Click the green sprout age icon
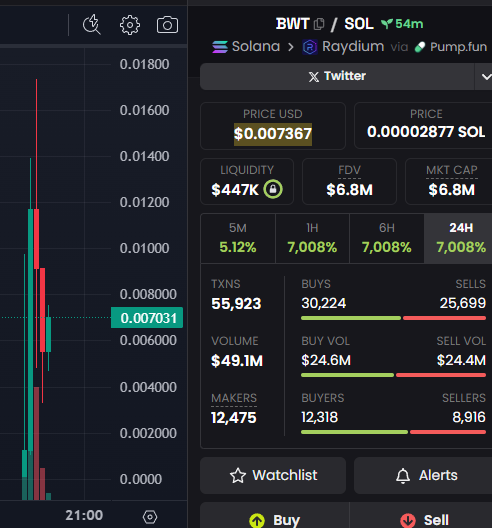 [387, 24]
